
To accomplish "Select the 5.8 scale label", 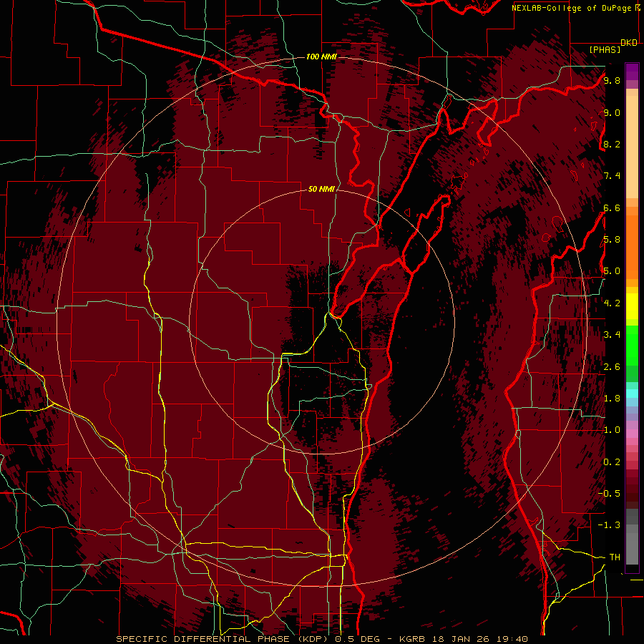I will coord(612,240).
